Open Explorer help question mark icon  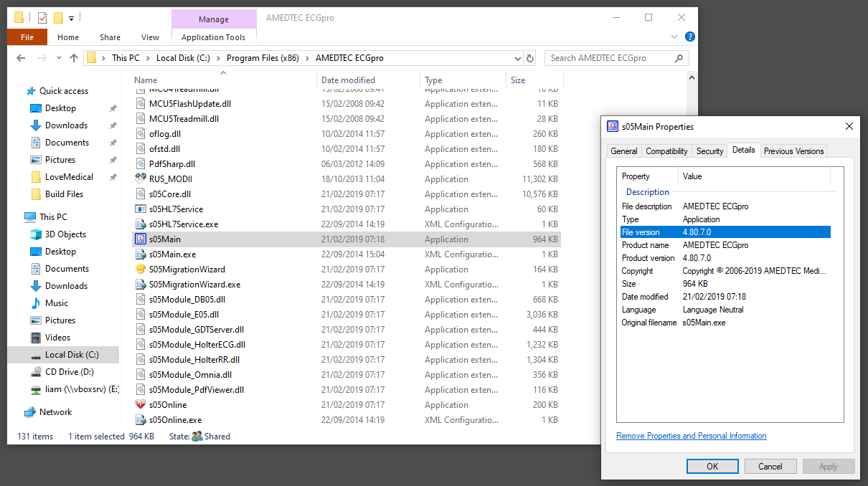[689, 37]
